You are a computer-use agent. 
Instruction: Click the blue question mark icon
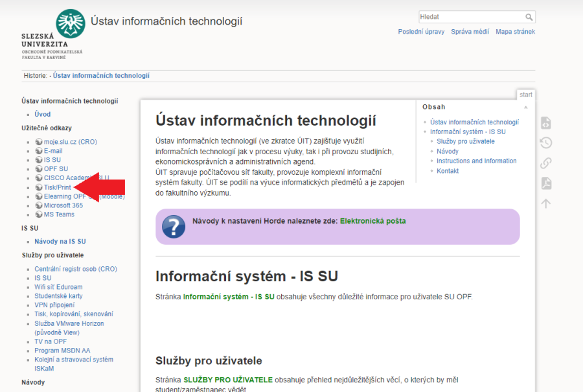click(x=173, y=227)
